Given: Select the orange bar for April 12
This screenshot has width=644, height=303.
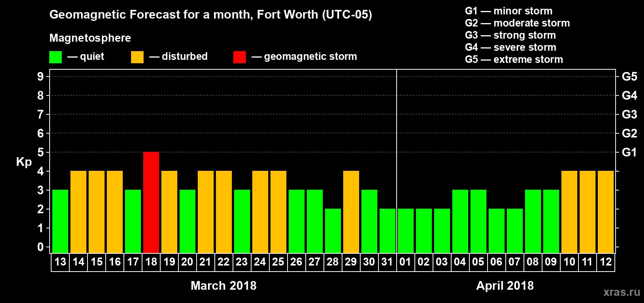Looking at the screenshot, I should click(x=606, y=212).
